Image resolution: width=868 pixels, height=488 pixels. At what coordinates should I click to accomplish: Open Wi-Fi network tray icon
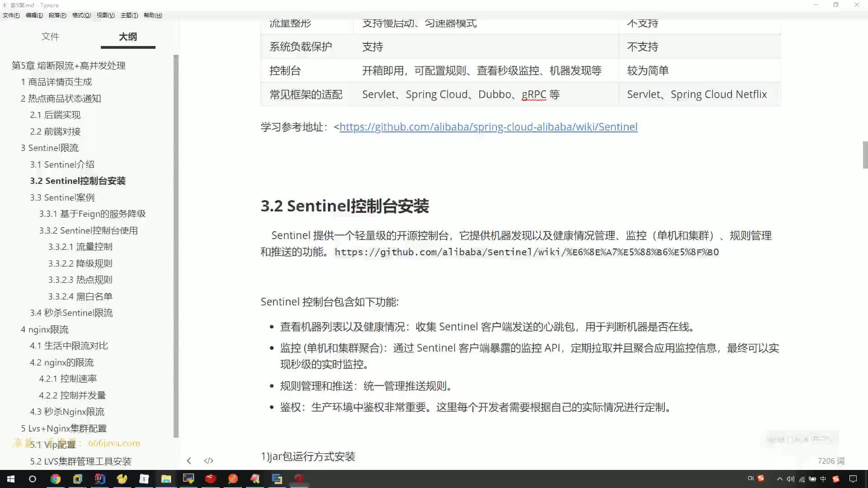point(802,479)
